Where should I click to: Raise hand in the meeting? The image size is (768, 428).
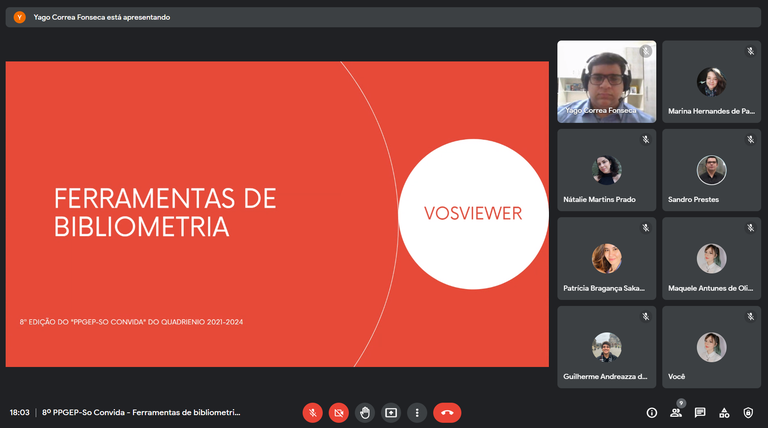[365, 413]
